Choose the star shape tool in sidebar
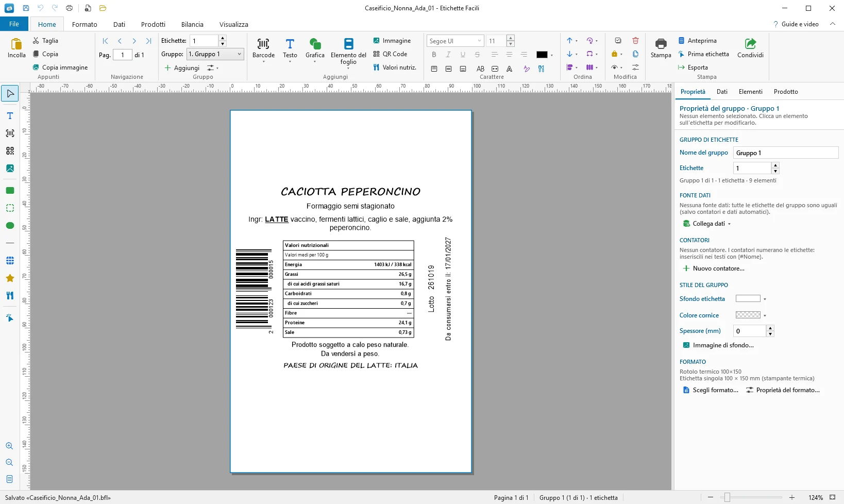This screenshot has width=844, height=504. click(x=10, y=278)
